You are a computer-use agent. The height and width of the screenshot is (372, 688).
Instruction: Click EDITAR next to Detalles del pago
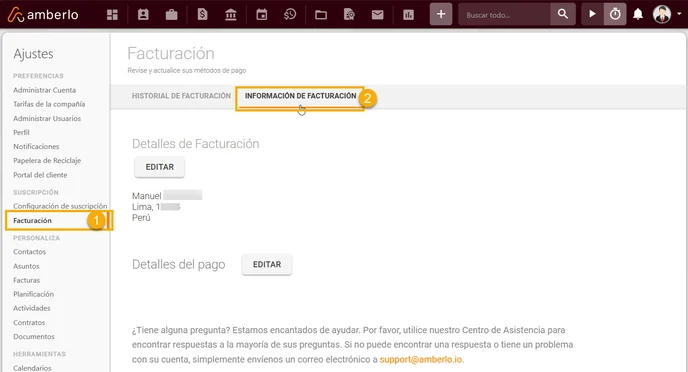point(267,265)
